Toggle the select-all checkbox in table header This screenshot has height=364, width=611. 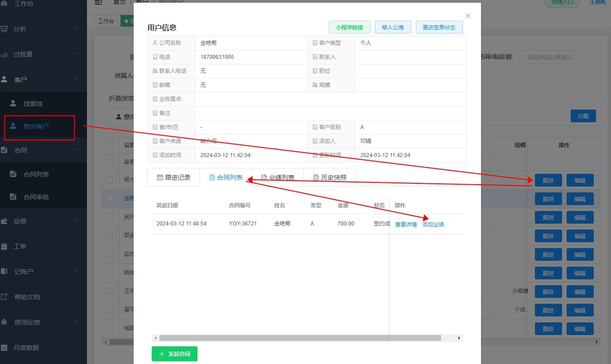110,145
